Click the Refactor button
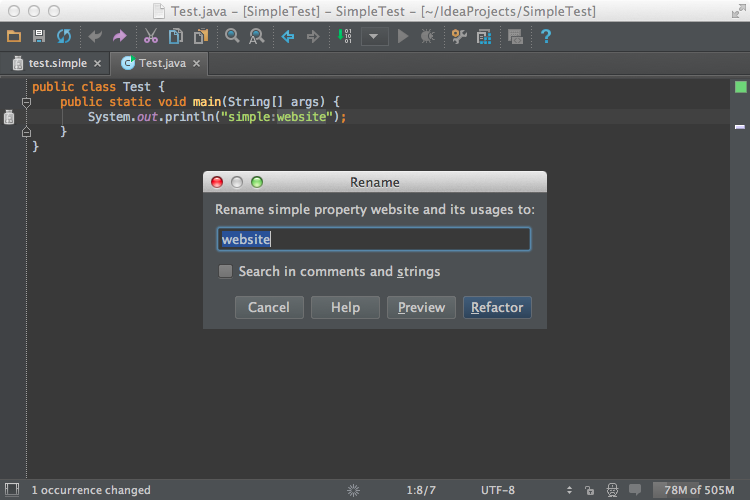 click(497, 307)
